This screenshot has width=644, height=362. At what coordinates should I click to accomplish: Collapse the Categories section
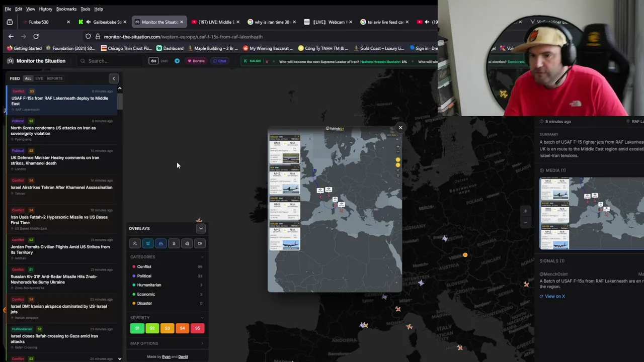202,257
